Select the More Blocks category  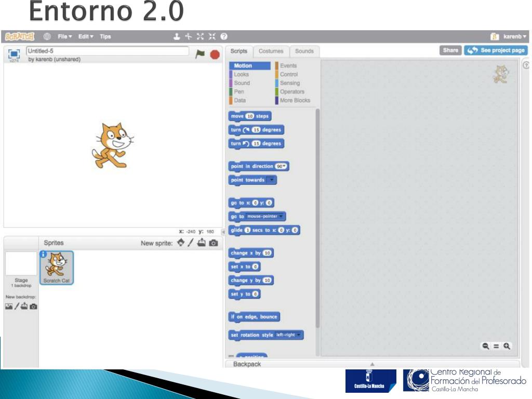pos(295,100)
